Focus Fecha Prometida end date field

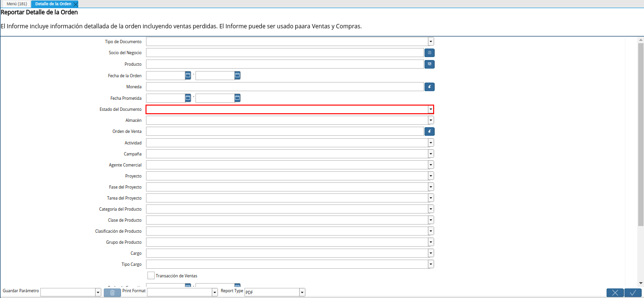pos(215,98)
